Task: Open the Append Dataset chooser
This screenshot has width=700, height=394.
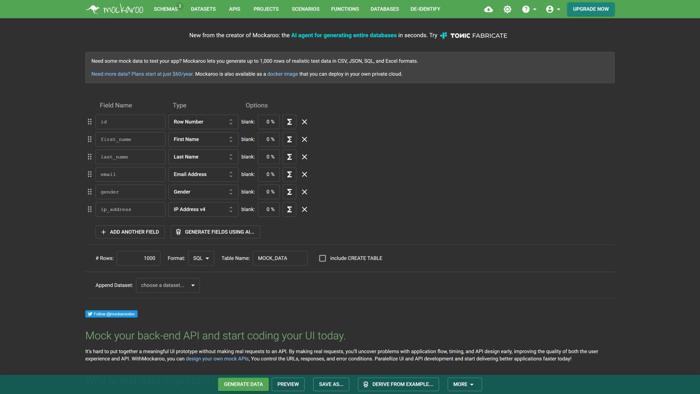Action: tap(167, 285)
